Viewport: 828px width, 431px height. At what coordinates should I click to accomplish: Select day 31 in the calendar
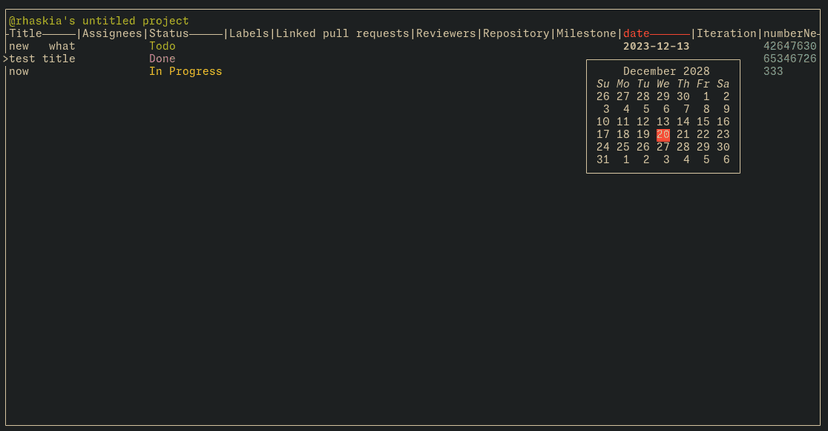pyautogui.click(x=602, y=160)
